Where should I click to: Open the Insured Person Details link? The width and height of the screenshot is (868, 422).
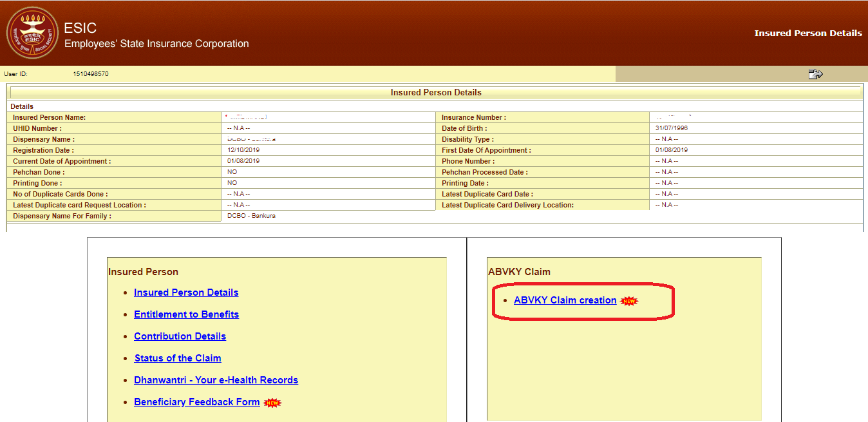pyautogui.click(x=186, y=293)
